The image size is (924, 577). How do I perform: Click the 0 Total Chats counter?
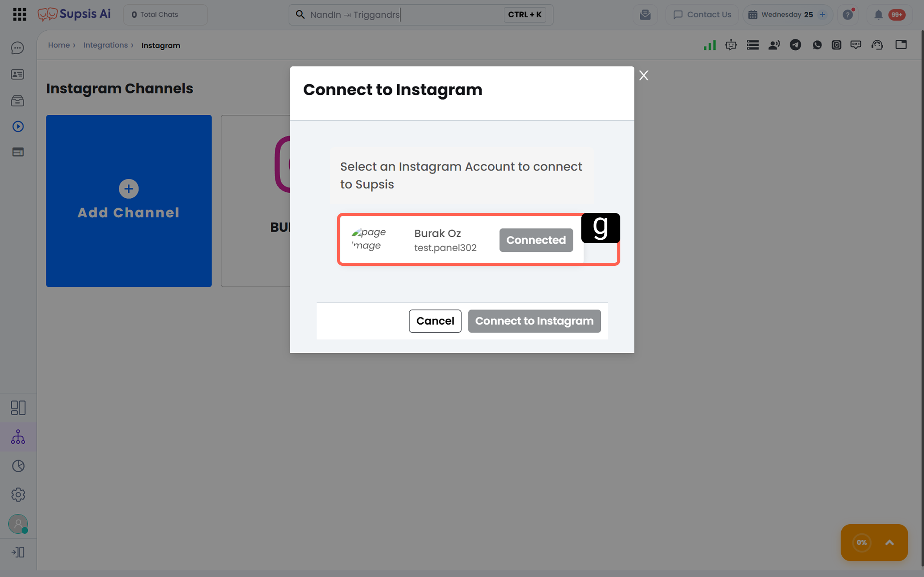pos(165,15)
